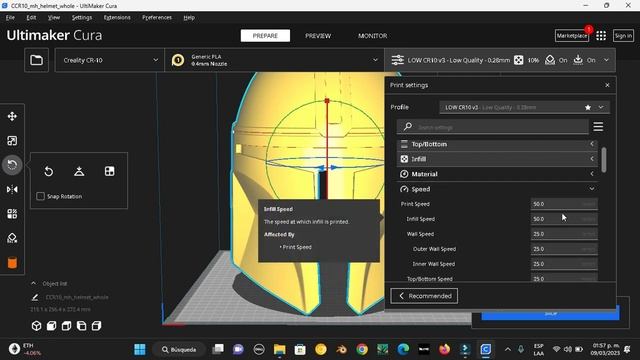Click the Windows Start button
Screen dimensions: 640x360
[x=140, y=349]
